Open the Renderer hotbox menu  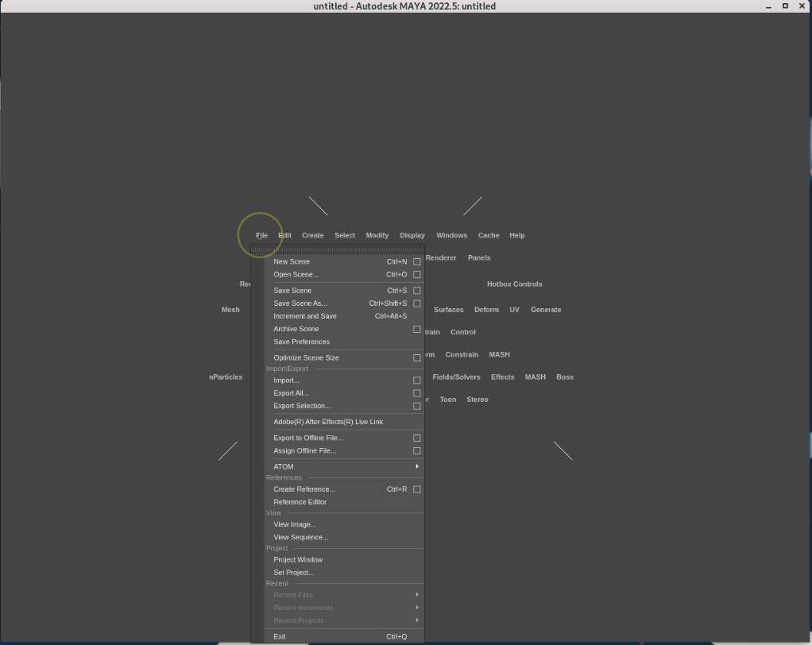[441, 258]
